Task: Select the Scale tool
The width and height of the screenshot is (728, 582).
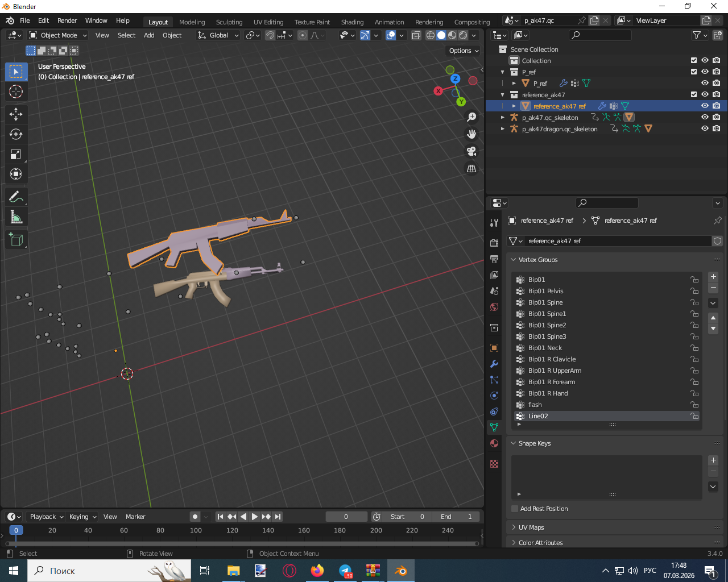Action: (16, 155)
